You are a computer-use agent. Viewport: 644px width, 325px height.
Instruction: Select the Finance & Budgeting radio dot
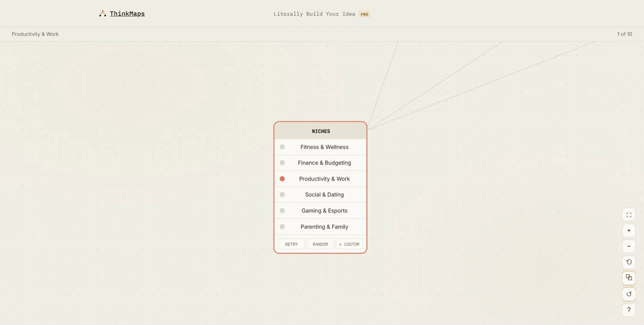coord(282,162)
